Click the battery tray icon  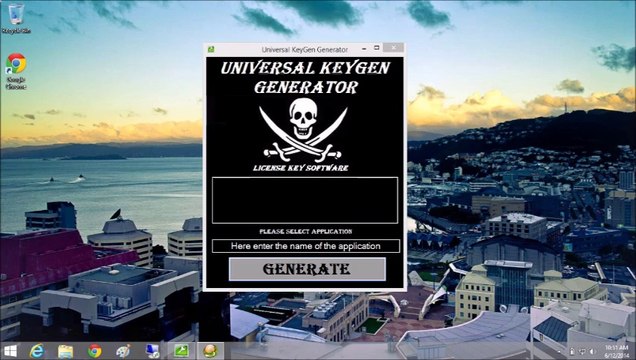(572, 351)
